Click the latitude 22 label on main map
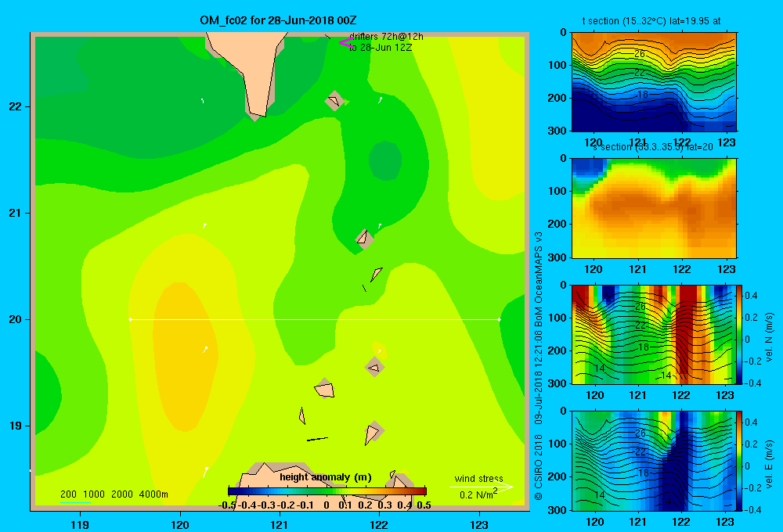The image size is (783, 532). pyautogui.click(x=15, y=106)
